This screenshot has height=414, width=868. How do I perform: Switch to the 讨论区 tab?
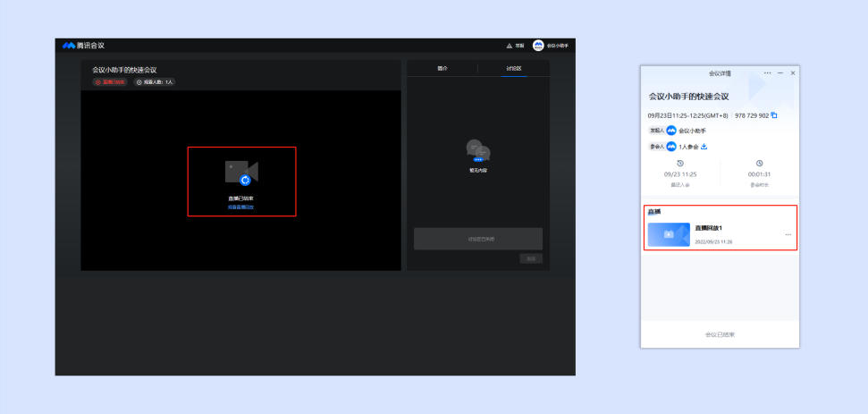pos(514,68)
